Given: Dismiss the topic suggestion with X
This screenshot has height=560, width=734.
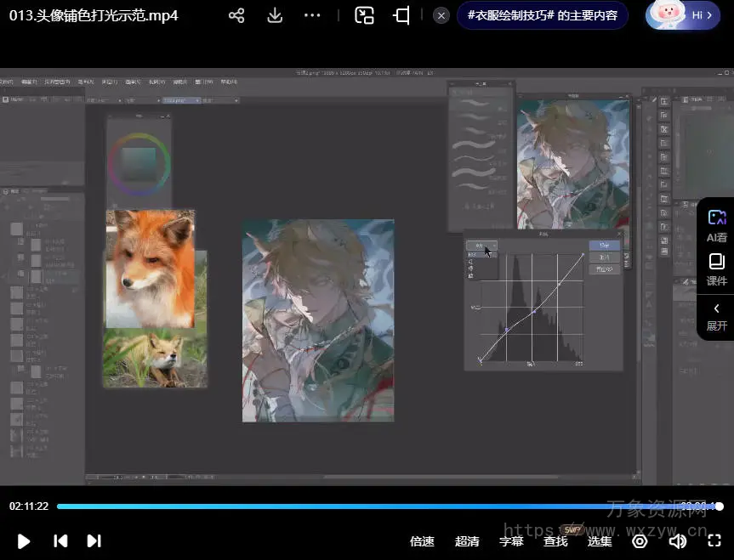Looking at the screenshot, I should click(x=441, y=15).
